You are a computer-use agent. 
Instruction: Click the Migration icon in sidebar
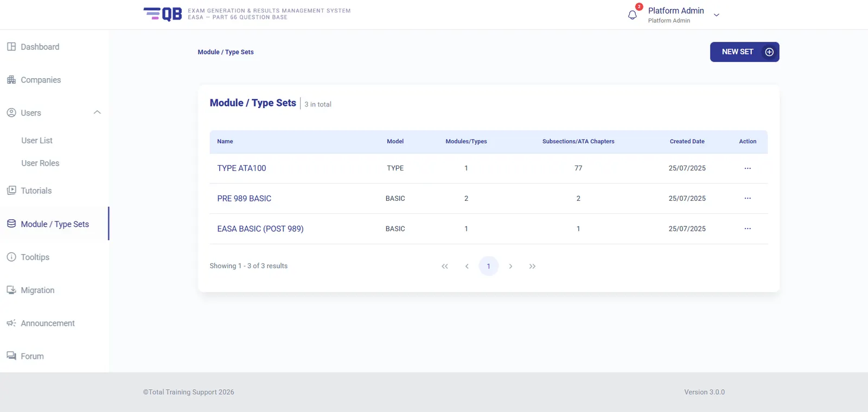click(x=11, y=290)
